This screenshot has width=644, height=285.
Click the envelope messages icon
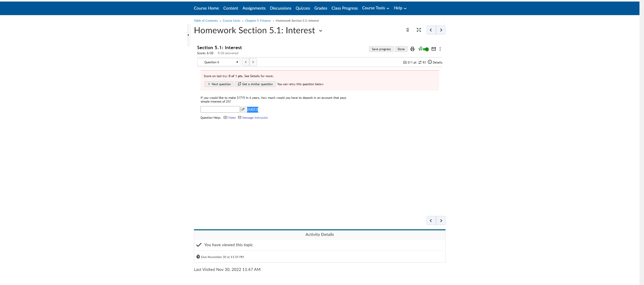click(x=434, y=49)
